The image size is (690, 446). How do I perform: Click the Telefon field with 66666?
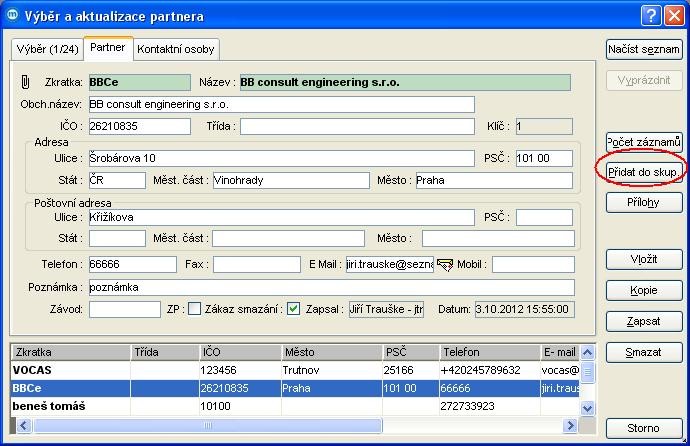tap(133, 264)
